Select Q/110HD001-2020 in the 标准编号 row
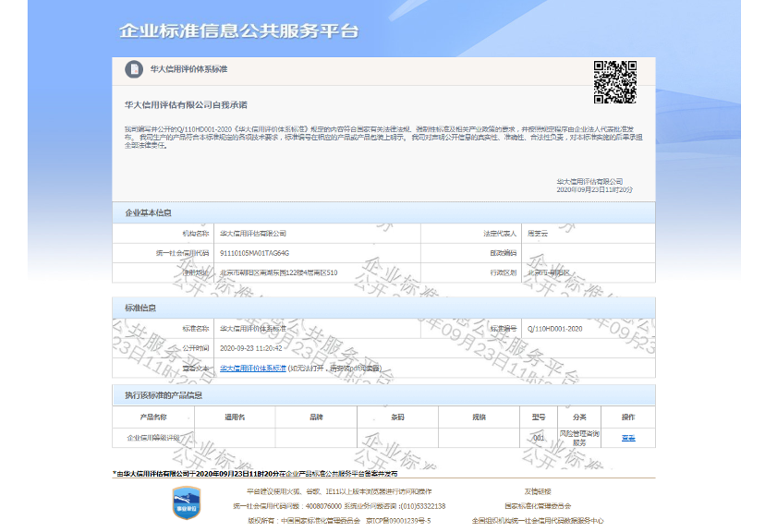 [554, 329]
